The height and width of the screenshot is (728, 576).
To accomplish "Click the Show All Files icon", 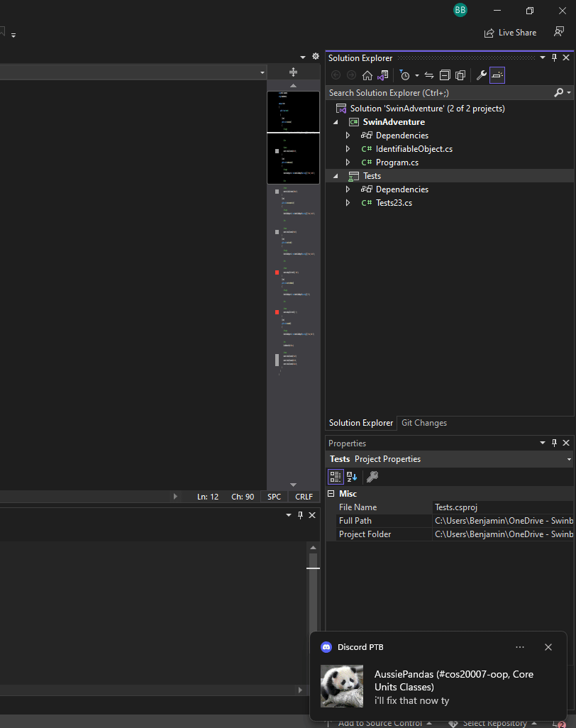I will [x=460, y=75].
